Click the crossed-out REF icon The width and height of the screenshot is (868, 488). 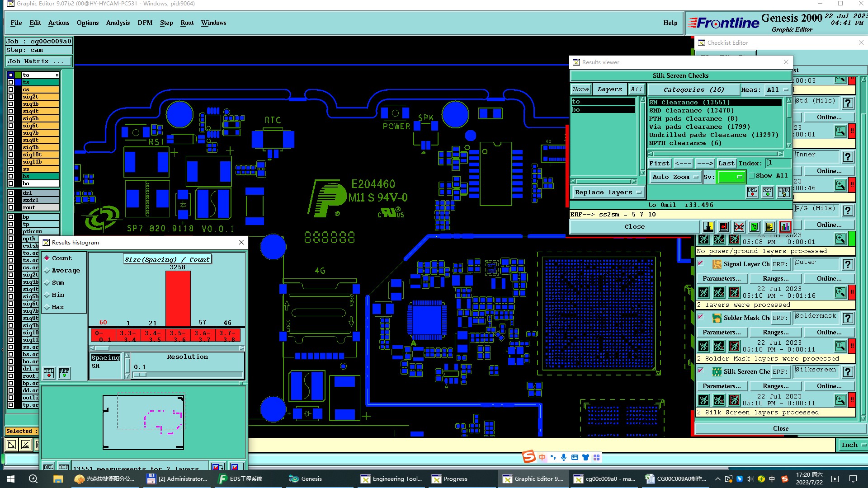click(739, 227)
